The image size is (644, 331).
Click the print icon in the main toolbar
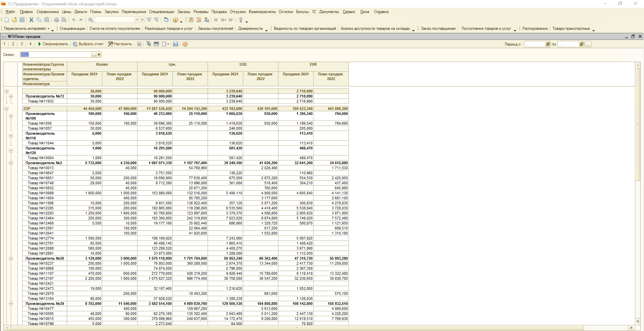(x=56, y=20)
